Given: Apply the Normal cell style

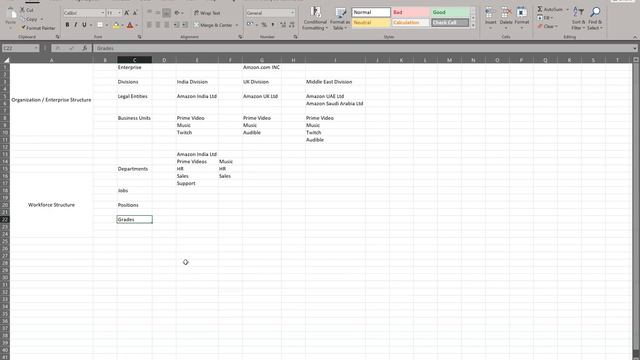Looking at the screenshot, I should point(371,12).
